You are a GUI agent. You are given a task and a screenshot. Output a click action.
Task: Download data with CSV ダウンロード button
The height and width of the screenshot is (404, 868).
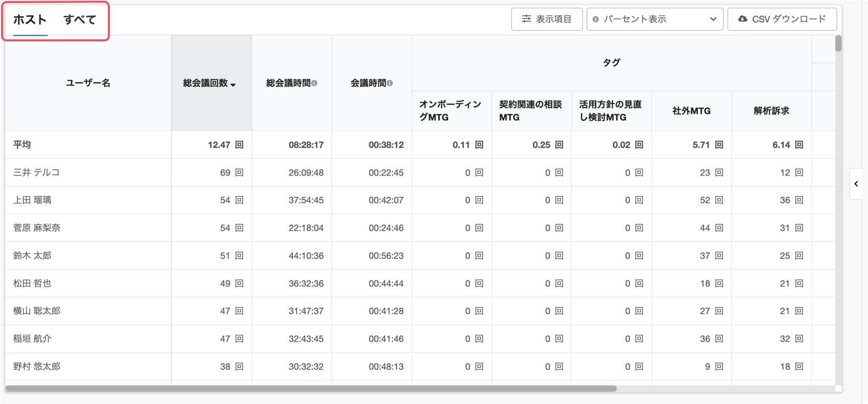[x=782, y=19]
